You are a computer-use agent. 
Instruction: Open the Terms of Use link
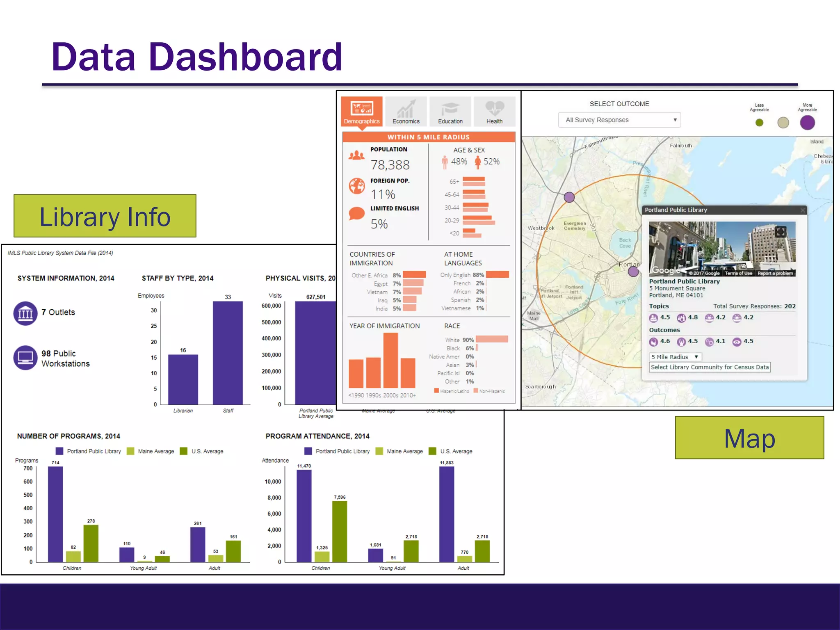coord(738,273)
